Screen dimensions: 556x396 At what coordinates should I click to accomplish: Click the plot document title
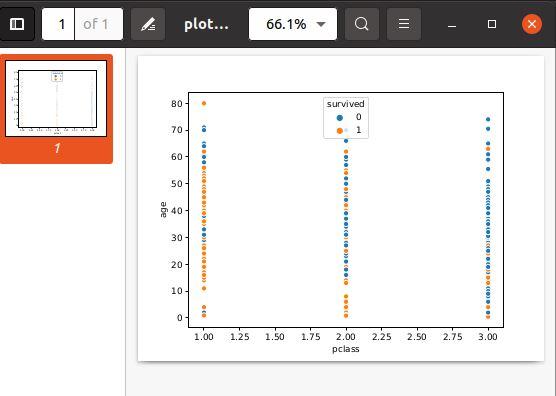click(x=206, y=25)
